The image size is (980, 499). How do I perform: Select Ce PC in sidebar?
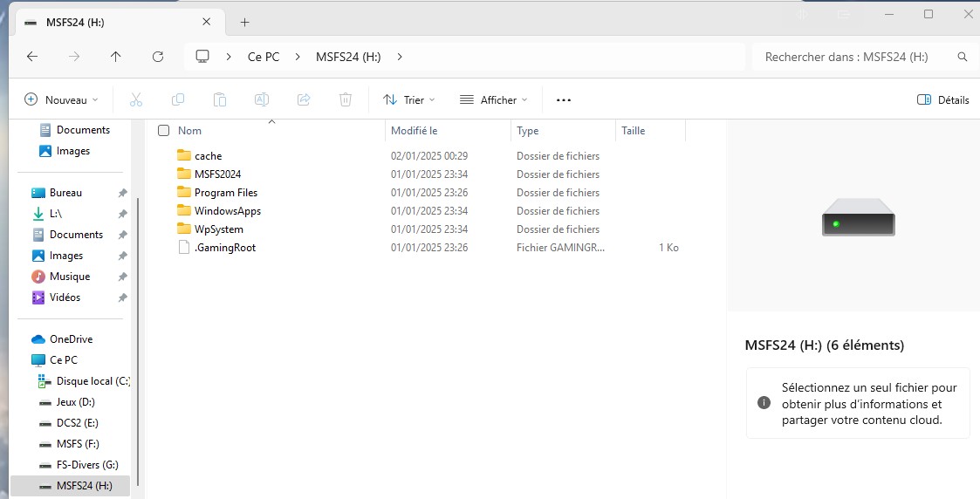55,360
